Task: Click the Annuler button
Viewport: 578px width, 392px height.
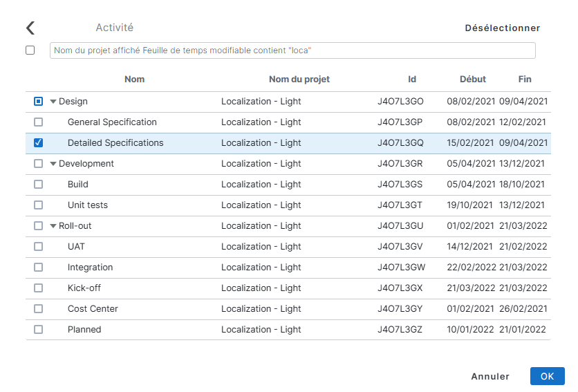Action: coord(490,377)
